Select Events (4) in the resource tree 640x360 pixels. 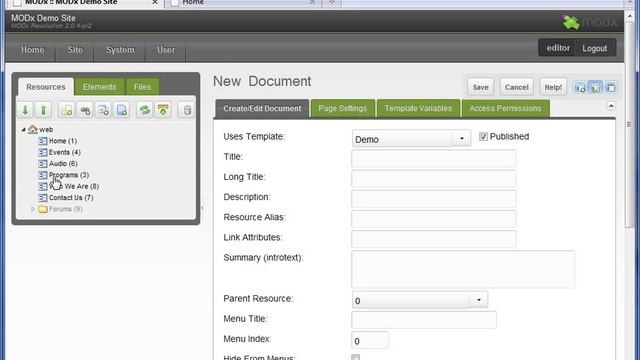tap(64, 152)
